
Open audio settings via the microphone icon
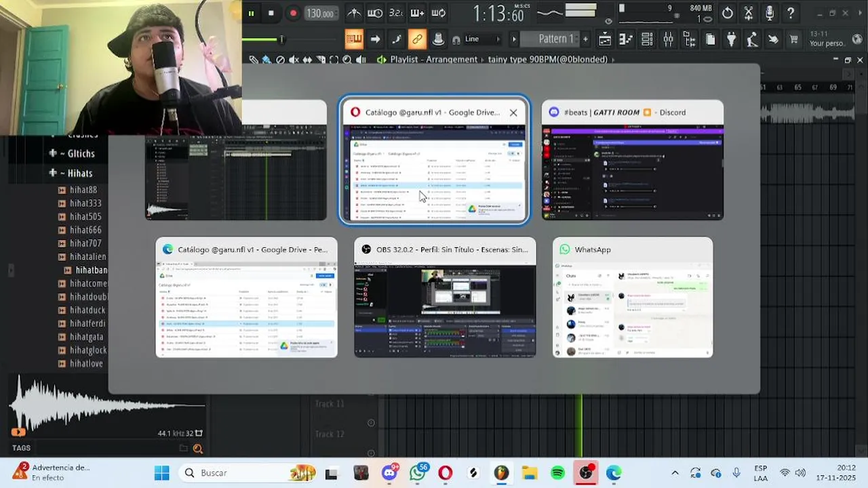click(770, 13)
